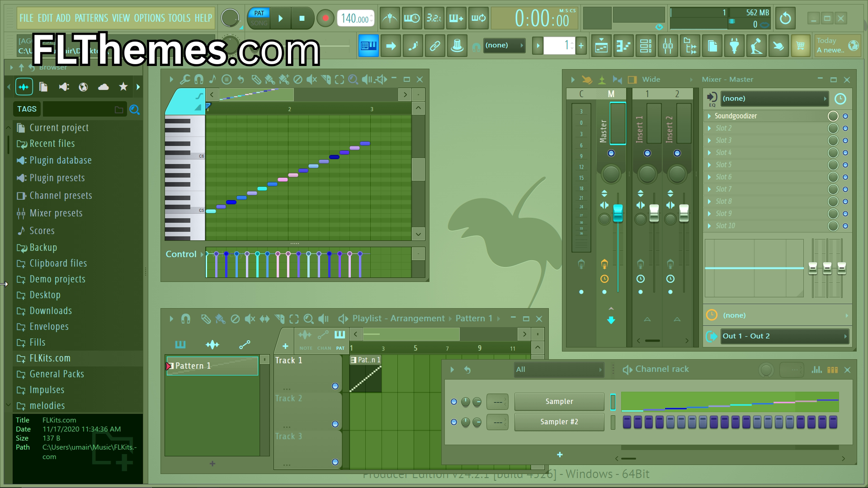Open the global snap (none) dropdown
Screen dimensions: 868x488
(504, 45)
